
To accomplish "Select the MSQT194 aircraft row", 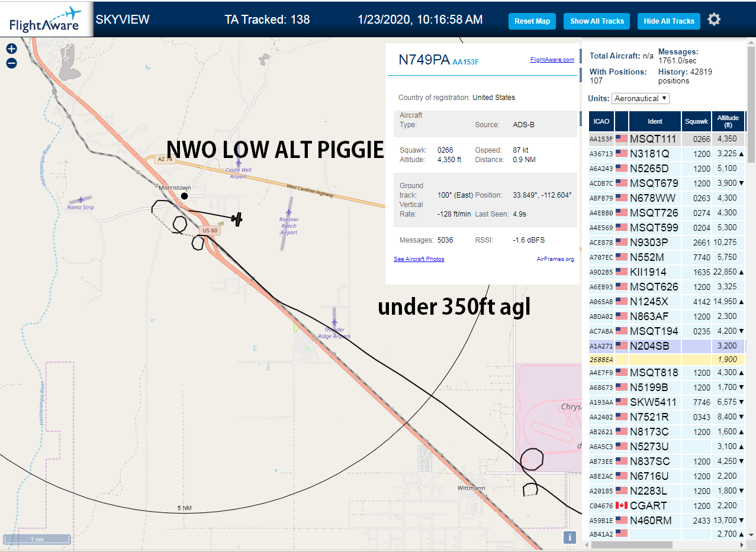I will tap(667, 331).
